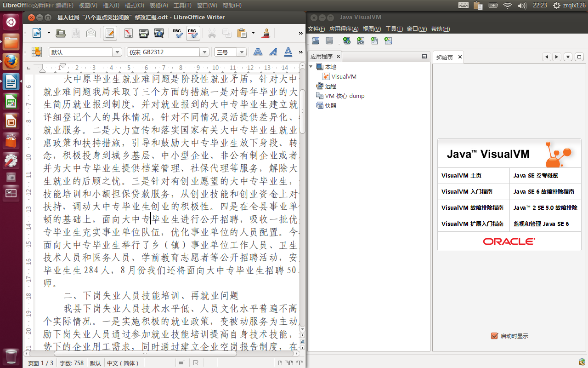
Task: Open the Styles and Formatting icon
Action: click(36, 52)
